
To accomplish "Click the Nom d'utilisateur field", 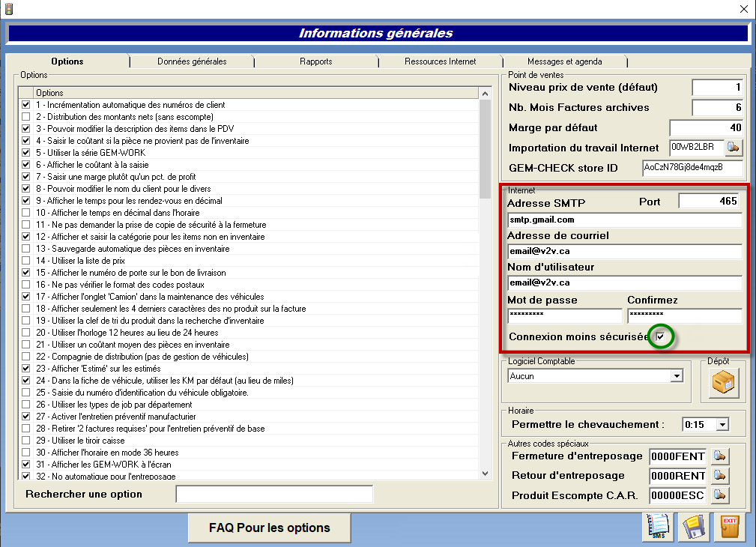I will [x=625, y=282].
